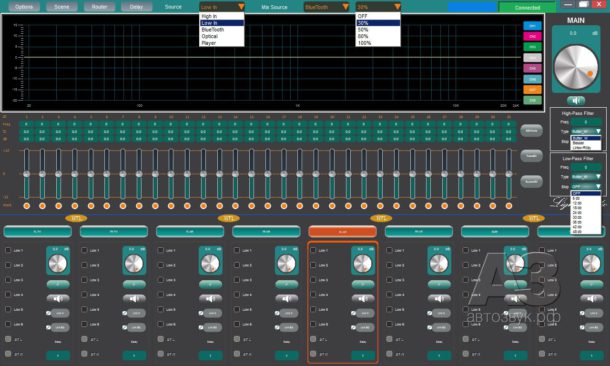Select the white channel button beside the graph
The height and width of the screenshot is (366, 610).
[532, 58]
